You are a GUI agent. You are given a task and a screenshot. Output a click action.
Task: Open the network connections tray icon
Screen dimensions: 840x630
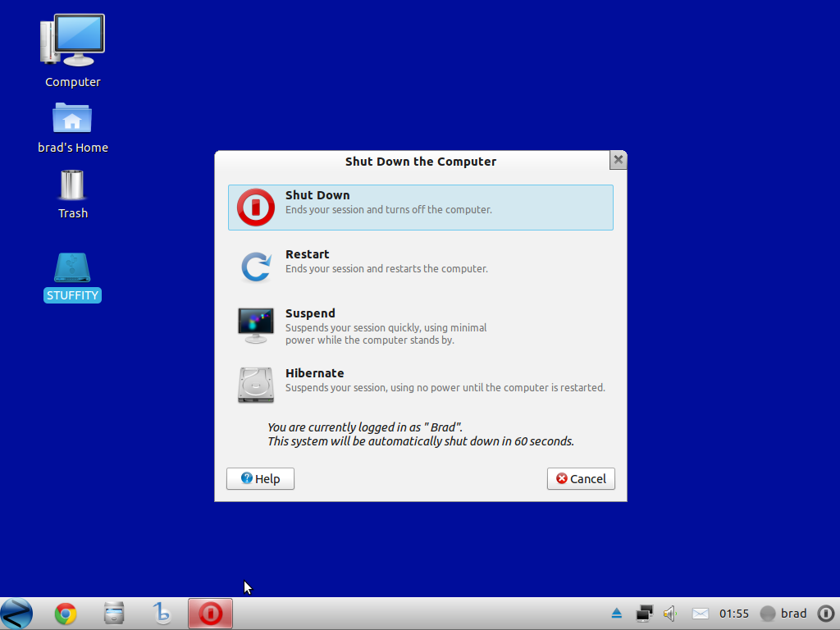[x=645, y=614]
